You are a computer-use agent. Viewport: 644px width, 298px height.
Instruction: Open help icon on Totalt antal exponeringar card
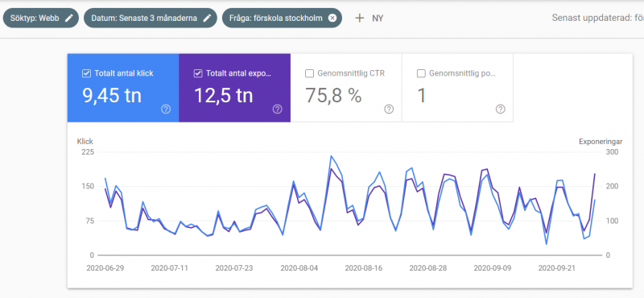pyautogui.click(x=277, y=110)
